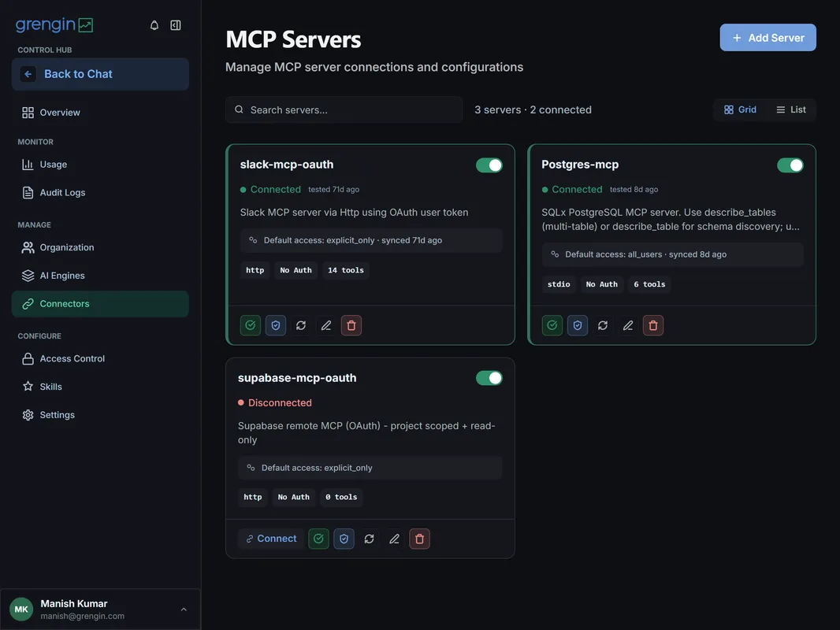Click 'http' tag on slack-mcp-oauth card

[255, 270]
